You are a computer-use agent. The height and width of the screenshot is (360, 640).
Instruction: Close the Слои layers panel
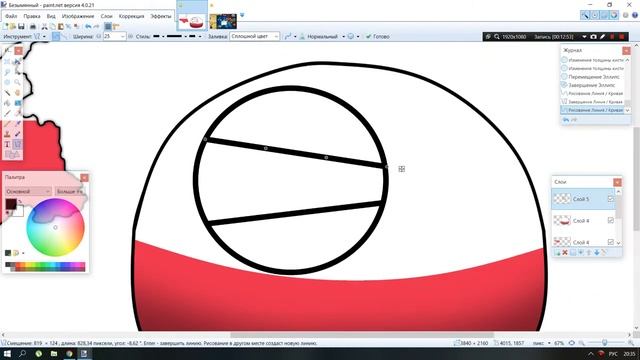coord(617,182)
